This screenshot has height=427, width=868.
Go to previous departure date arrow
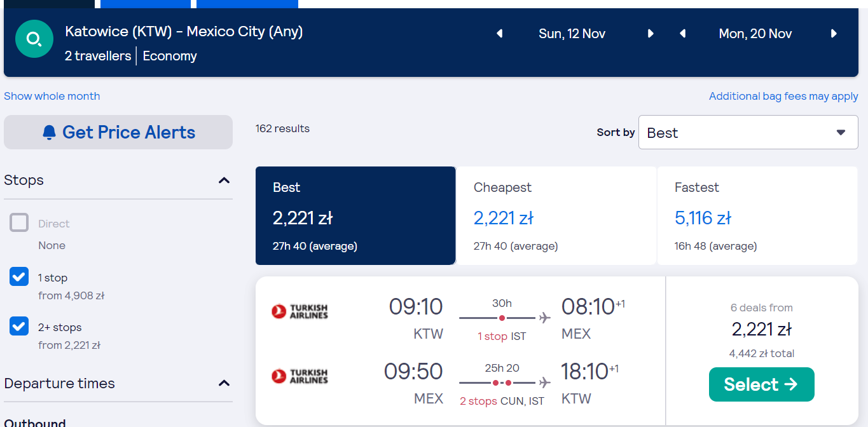[x=500, y=34]
